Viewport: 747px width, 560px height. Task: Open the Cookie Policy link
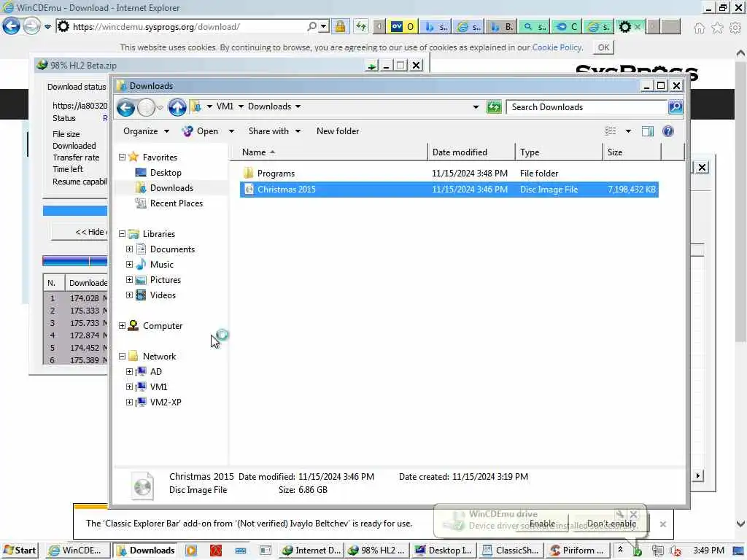[x=557, y=47]
